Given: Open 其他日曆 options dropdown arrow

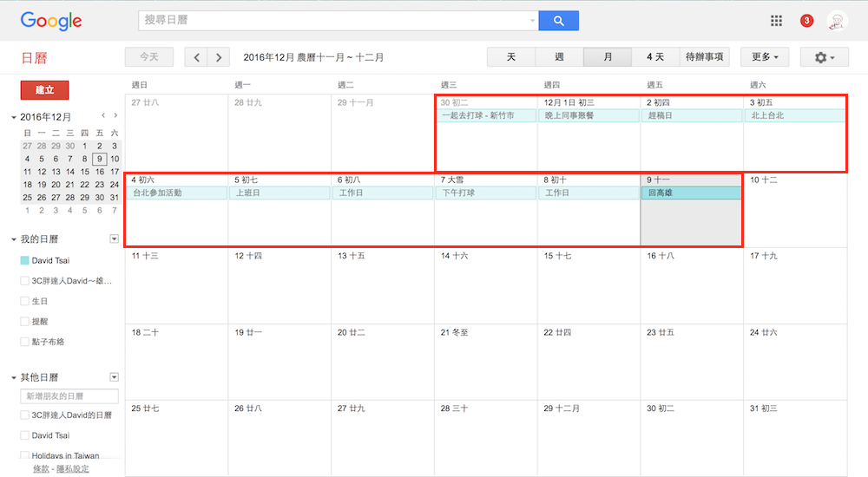Looking at the screenshot, I should pyautogui.click(x=114, y=377).
